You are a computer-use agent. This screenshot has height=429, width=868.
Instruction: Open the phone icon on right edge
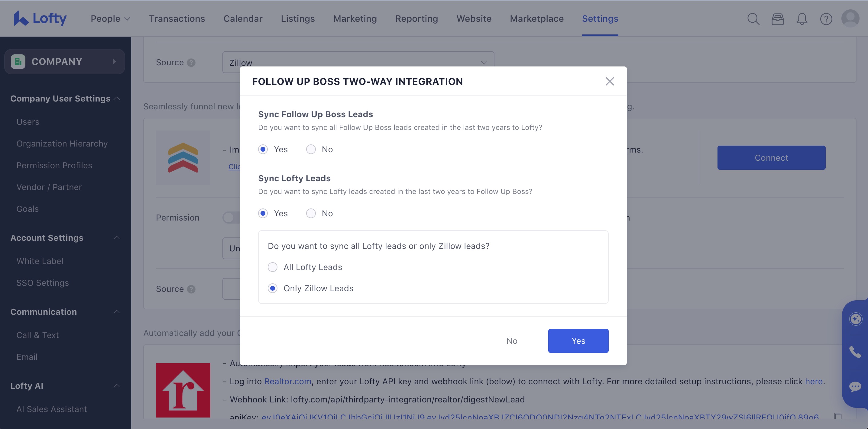pyautogui.click(x=856, y=353)
